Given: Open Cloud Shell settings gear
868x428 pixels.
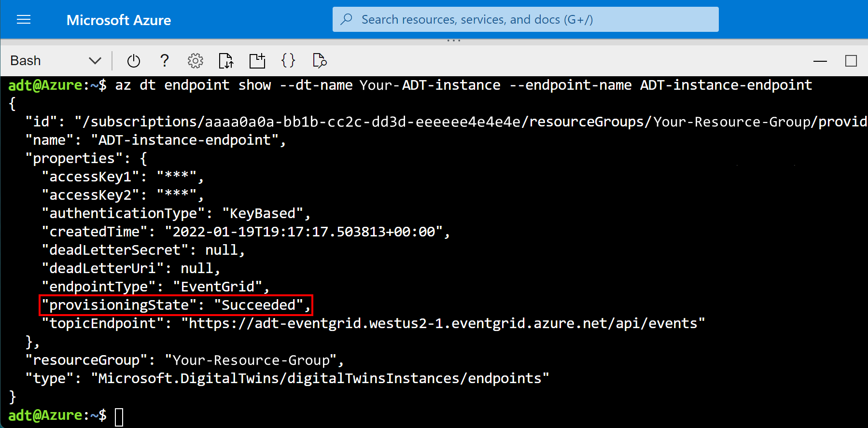Looking at the screenshot, I should tap(195, 61).
